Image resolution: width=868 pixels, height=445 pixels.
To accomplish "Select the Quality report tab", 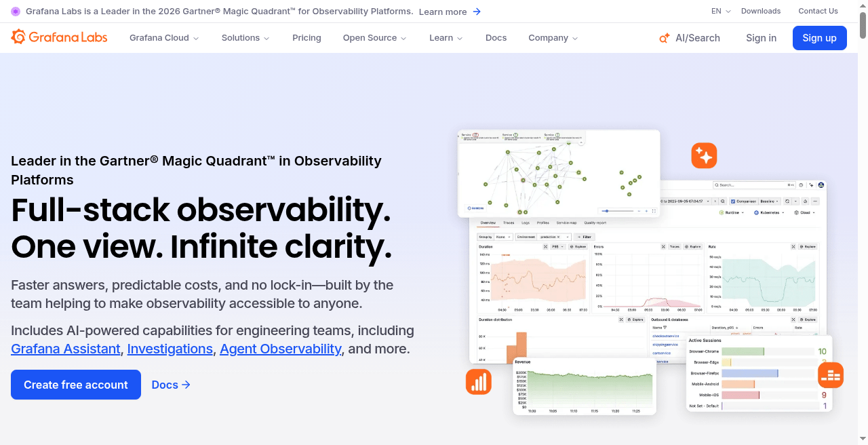I will pyautogui.click(x=595, y=222).
